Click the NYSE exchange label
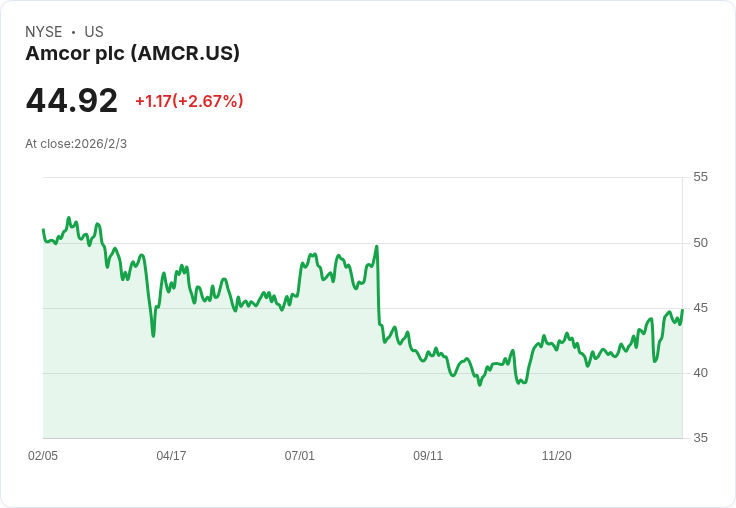Viewport: 736px width, 508px height. pos(43,32)
